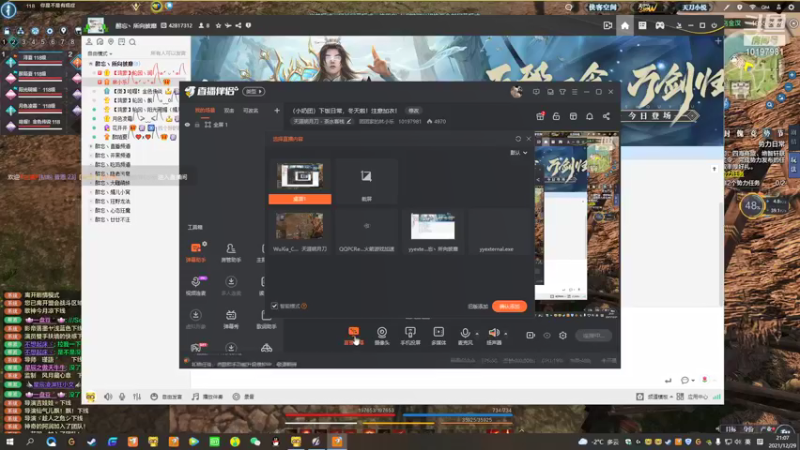Click the speaker icon in streaming toolbar

click(x=493, y=335)
